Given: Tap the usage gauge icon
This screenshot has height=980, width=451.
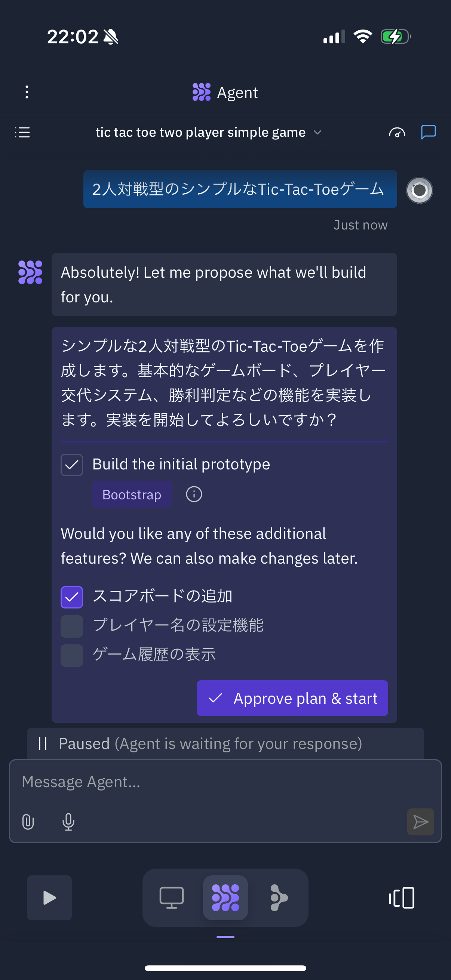Looking at the screenshot, I should [x=396, y=132].
